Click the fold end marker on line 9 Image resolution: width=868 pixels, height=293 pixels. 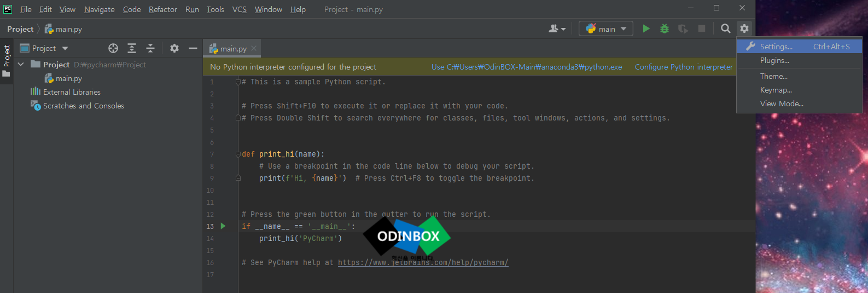click(x=238, y=178)
